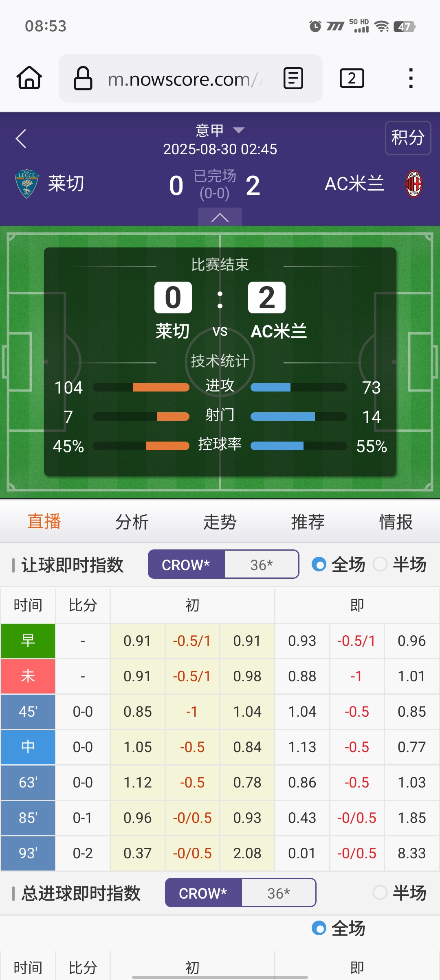This screenshot has height=980, width=440.
Task: Go back using the left chevron
Action: pos(21,139)
